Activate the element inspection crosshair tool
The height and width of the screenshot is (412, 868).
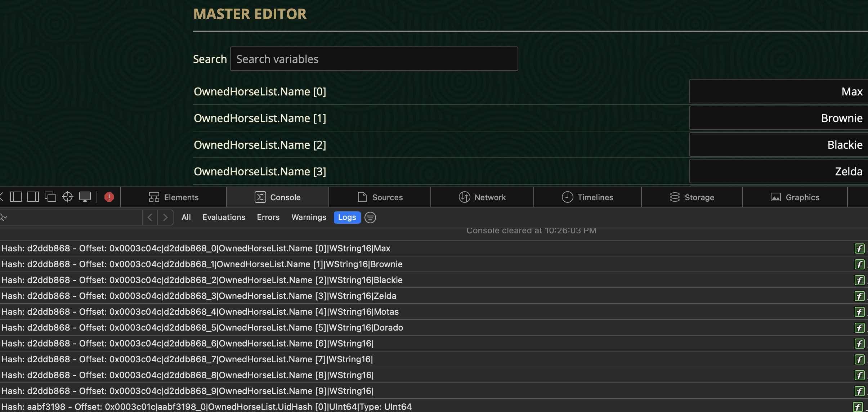pos(67,197)
